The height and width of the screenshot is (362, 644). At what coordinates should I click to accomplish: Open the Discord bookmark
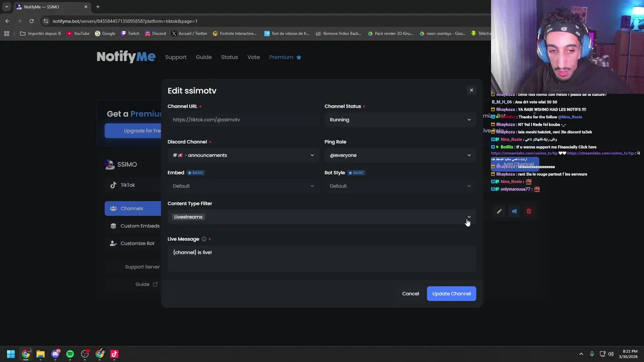click(155, 34)
